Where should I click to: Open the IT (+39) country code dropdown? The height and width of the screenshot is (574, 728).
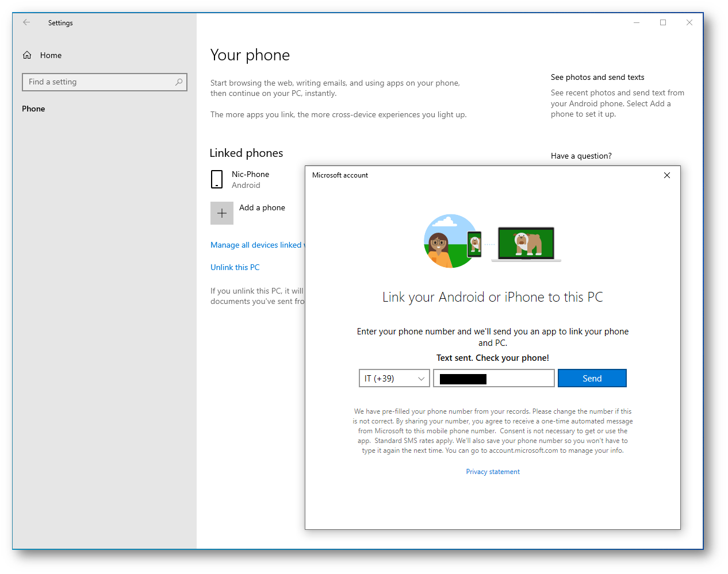tap(394, 378)
